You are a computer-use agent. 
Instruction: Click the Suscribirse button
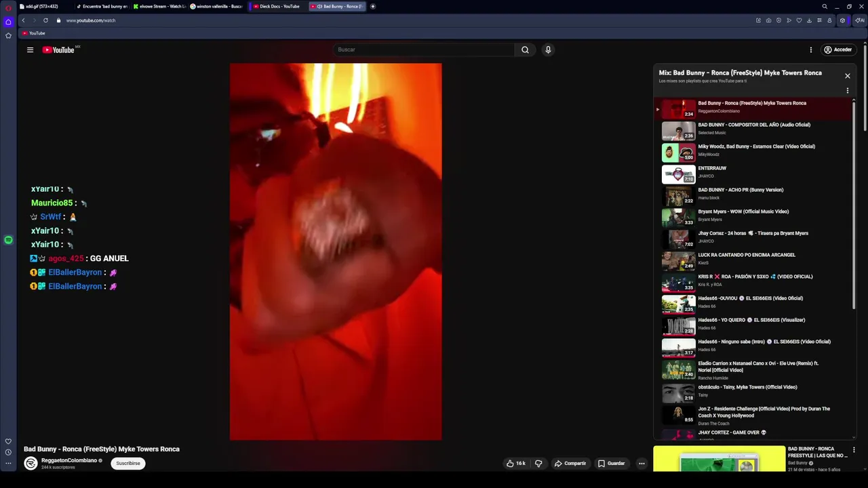127,464
